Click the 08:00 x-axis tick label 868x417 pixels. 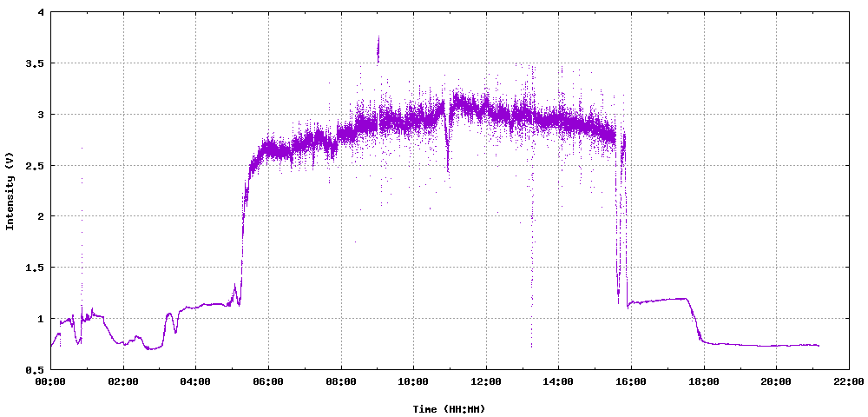(341, 381)
